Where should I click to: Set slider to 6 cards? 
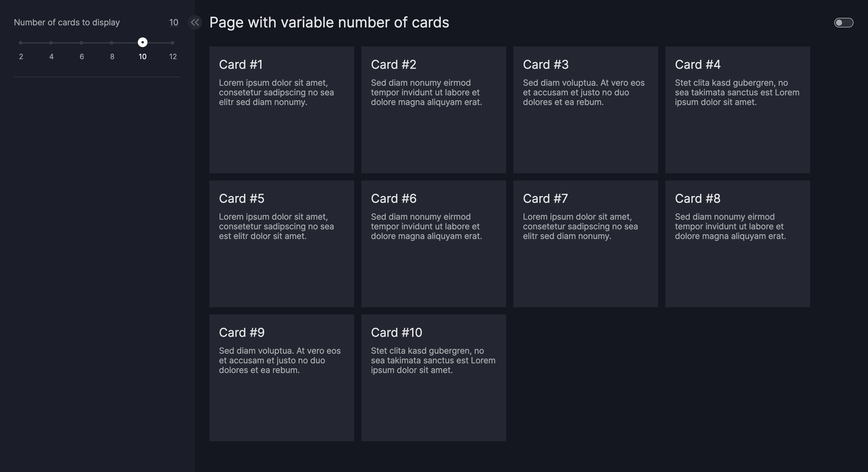click(x=81, y=43)
